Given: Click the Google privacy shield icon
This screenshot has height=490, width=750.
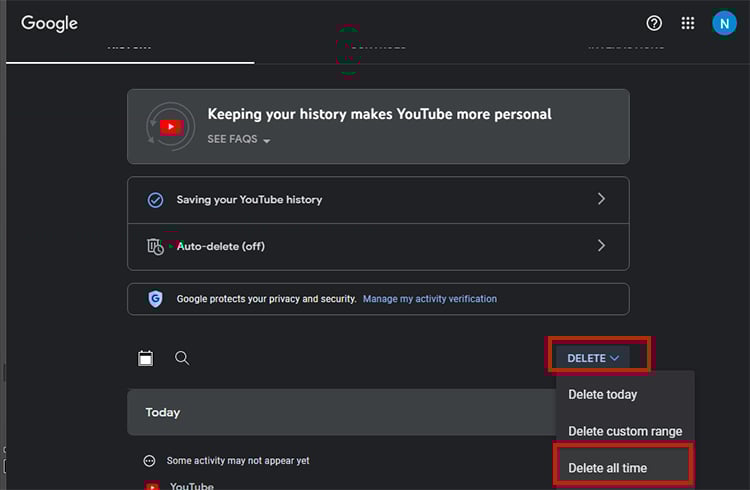Looking at the screenshot, I should 155,299.
